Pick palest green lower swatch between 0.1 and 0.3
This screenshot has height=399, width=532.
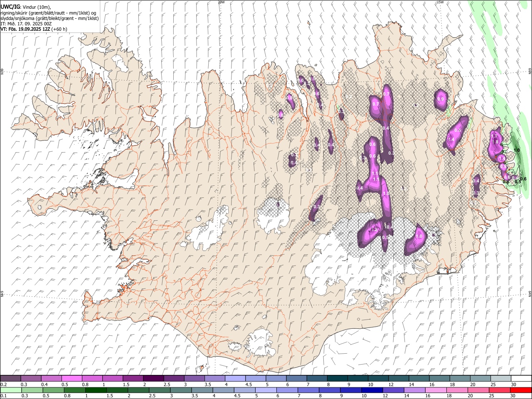click(x=11, y=390)
